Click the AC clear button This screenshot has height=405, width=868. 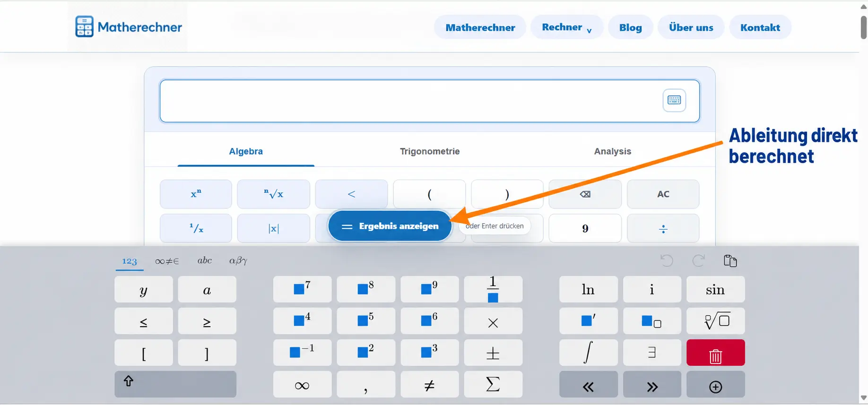(x=663, y=194)
